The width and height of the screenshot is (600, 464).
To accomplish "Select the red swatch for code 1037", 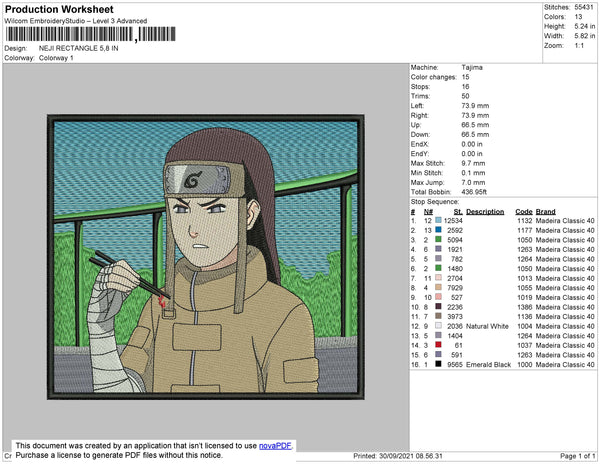I will (438, 345).
